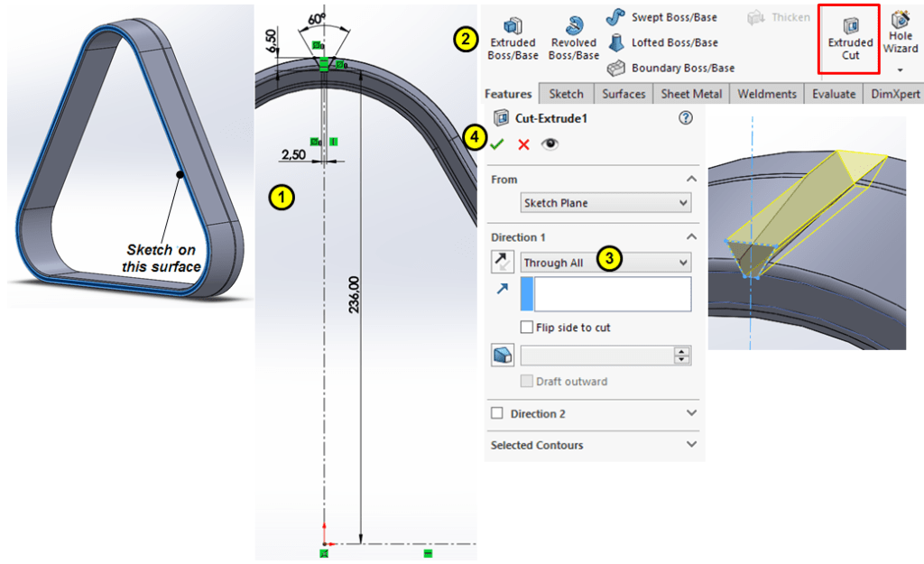The height and width of the screenshot is (564, 924).
Task: Check the Direction 2 checkbox
Action: click(x=497, y=413)
